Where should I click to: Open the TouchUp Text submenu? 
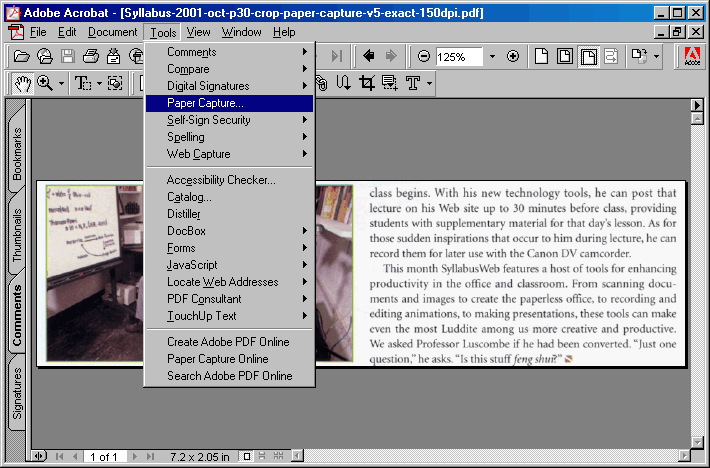(229, 316)
